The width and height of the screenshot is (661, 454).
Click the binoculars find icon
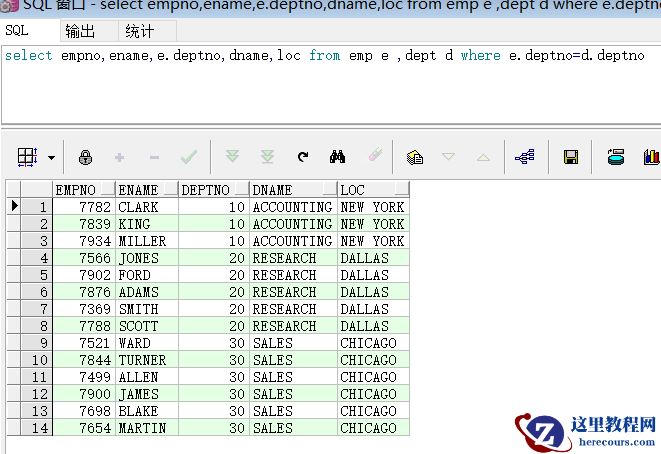pos(337,157)
